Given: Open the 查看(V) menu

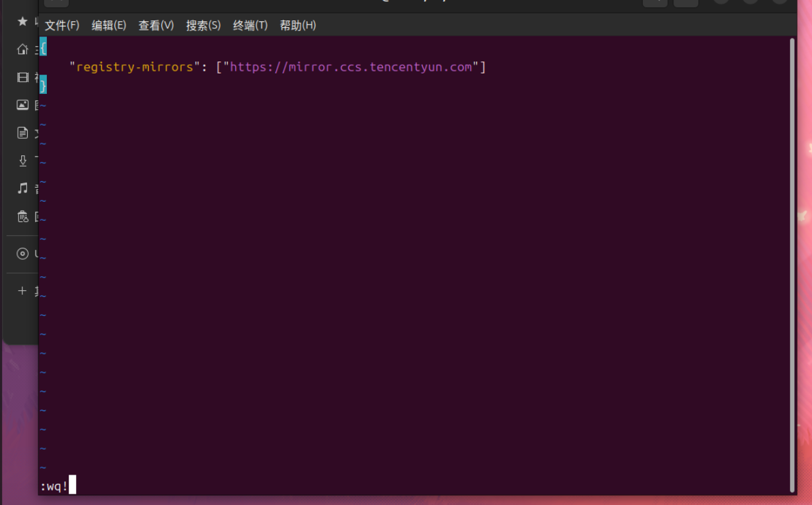Looking at the screenshot, I should 156,25.
